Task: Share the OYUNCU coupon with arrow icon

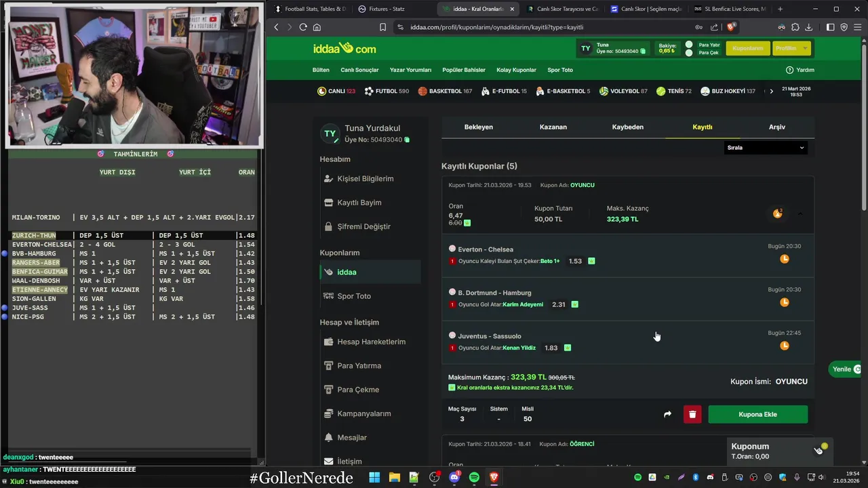Action: pyautogui.click(x=667, y=414)
